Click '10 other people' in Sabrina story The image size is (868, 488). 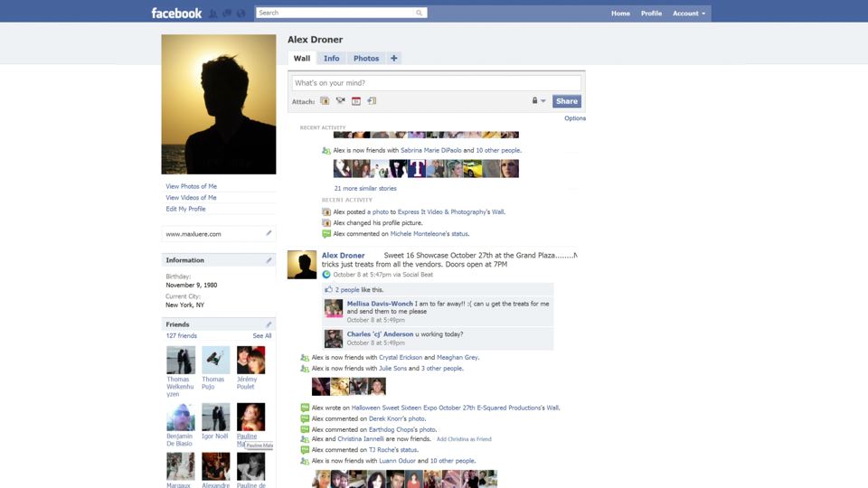click(498, 151)
